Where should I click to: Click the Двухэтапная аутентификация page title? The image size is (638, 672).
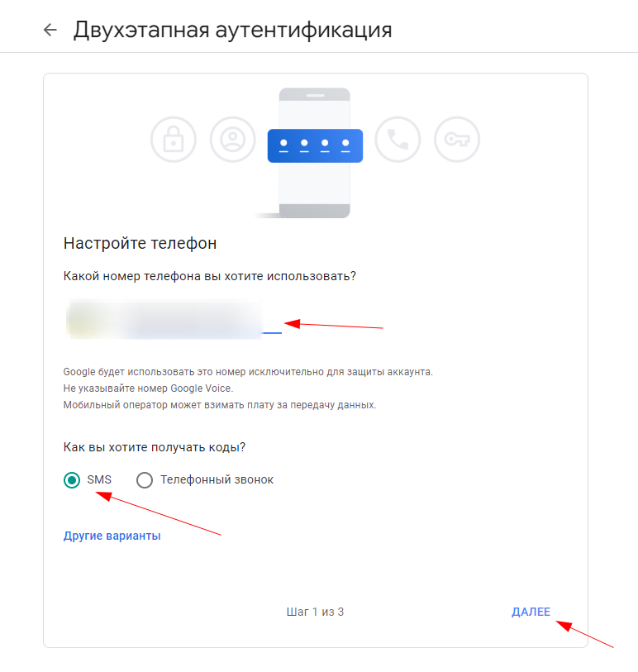[x=233, y=30]
